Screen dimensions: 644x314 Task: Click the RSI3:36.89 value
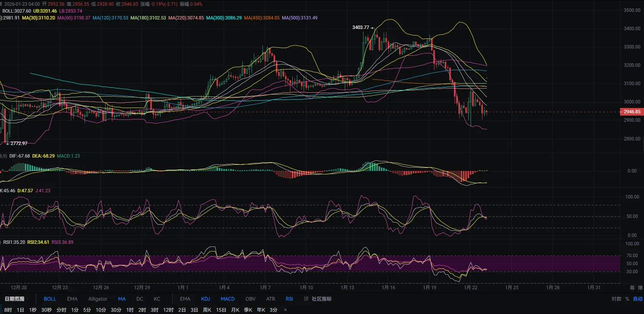pyautogui.click(x=62, y=242)
